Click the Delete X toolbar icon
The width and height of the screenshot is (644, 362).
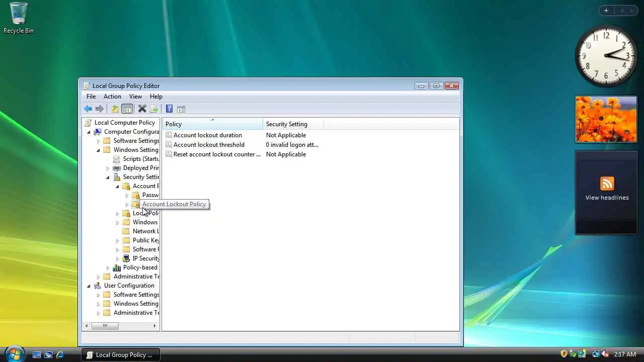click(x=142, y=109)
